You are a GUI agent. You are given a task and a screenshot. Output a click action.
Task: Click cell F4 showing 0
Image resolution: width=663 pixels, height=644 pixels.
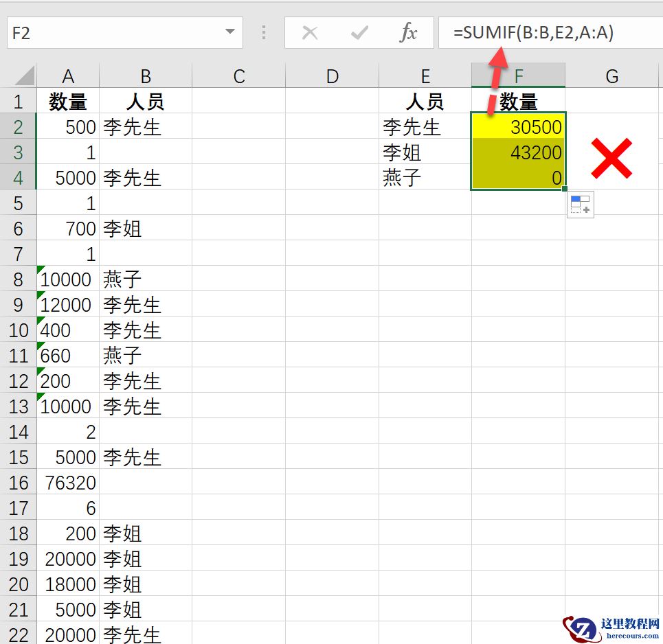click(x=517, y=178)
